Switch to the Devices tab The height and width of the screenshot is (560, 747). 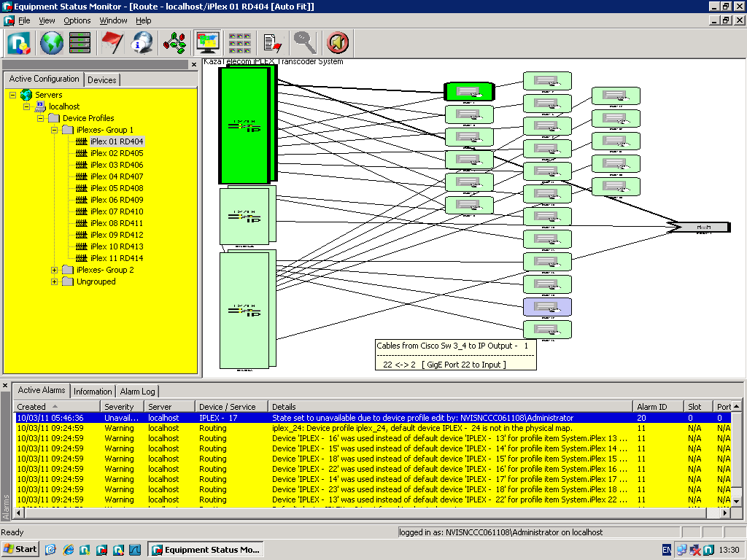click(101, 80)
